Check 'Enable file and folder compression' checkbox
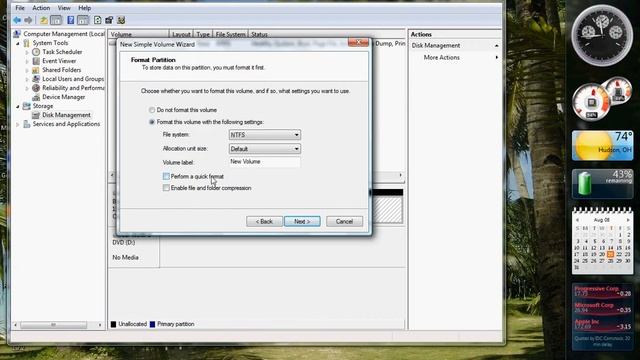This screenshot has width=640, height=360. [166, 188]
